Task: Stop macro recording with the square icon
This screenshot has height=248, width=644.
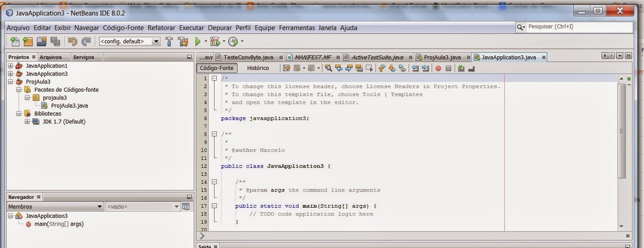Action: (448, 68)
